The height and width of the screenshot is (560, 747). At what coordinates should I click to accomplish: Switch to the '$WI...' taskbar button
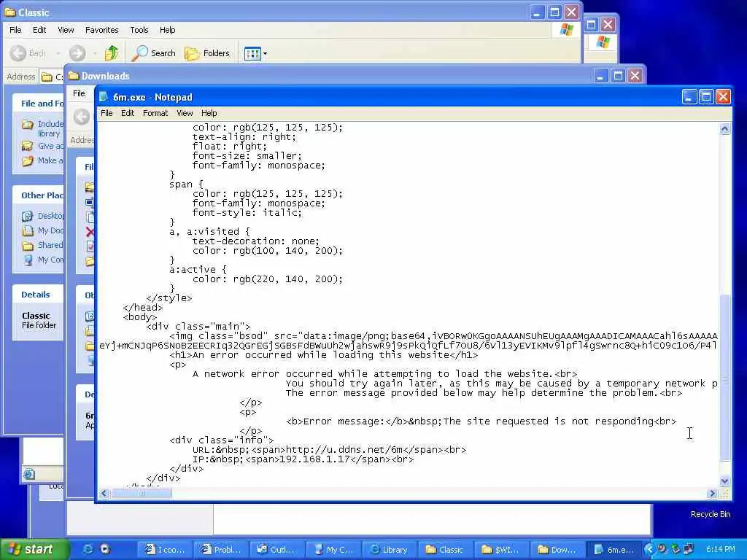[503, 550]
